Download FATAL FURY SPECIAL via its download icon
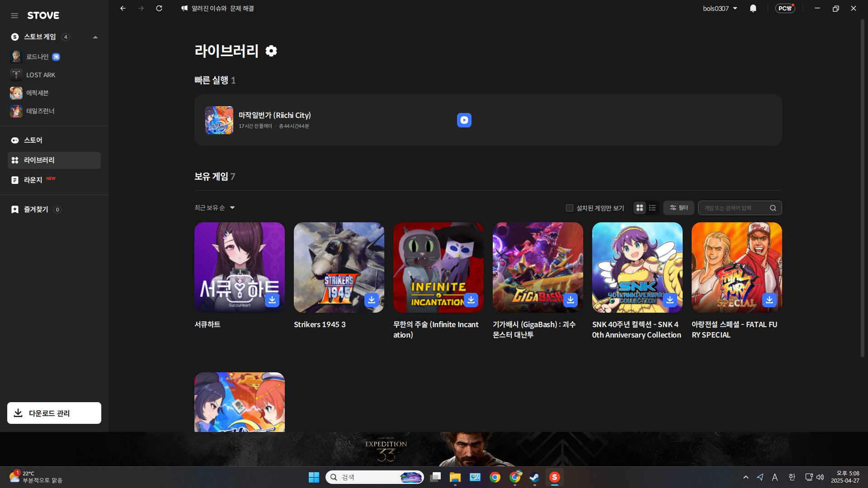 [769, 300]
